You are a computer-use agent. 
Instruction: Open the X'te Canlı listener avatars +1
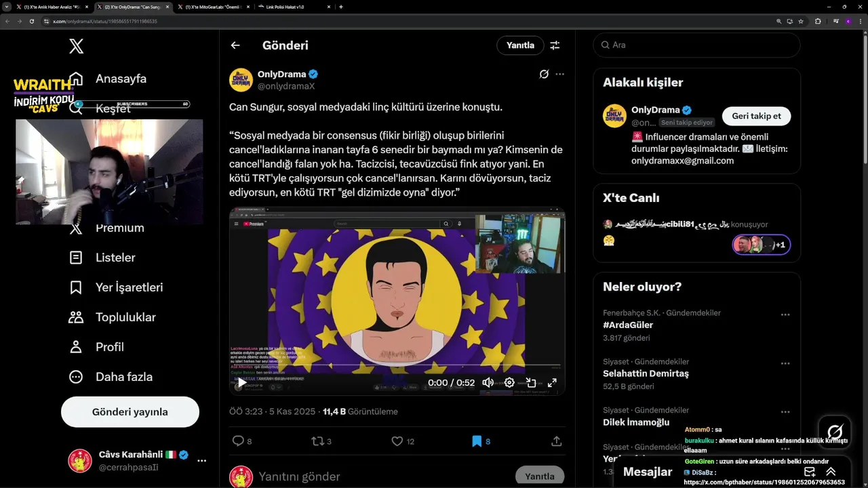coord(762,245)
